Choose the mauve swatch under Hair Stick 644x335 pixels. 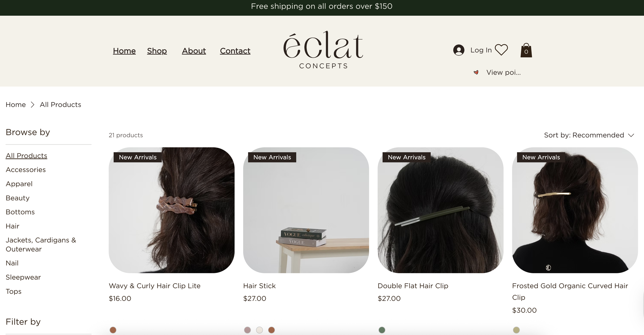(247, 330)
